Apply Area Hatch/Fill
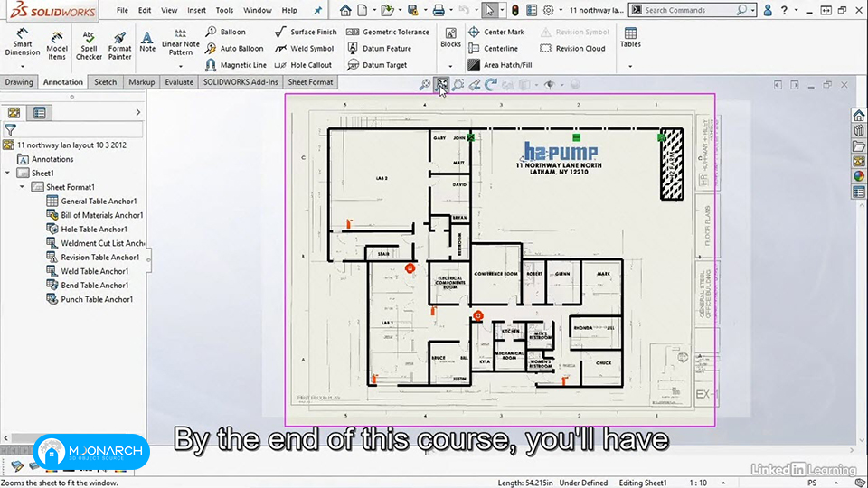 pos(500,65)
